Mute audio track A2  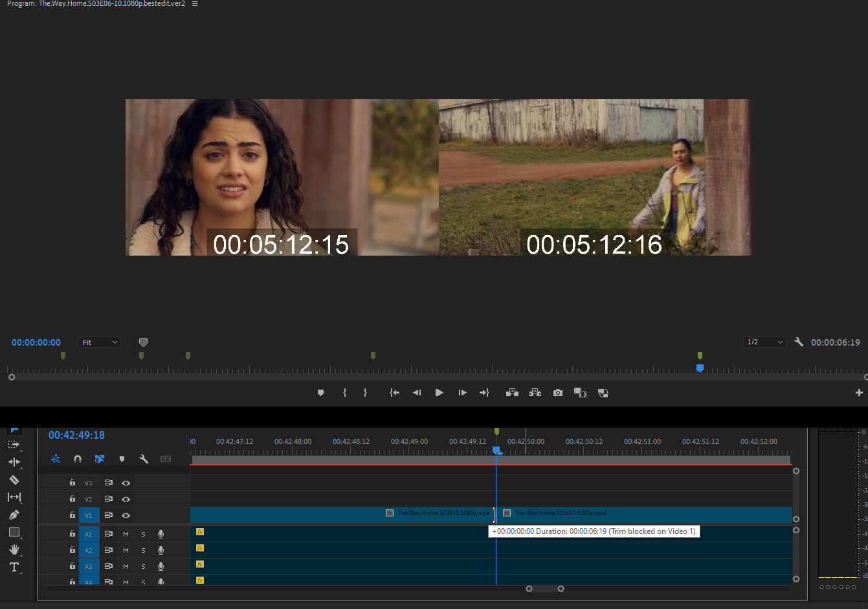click(126, 550)
